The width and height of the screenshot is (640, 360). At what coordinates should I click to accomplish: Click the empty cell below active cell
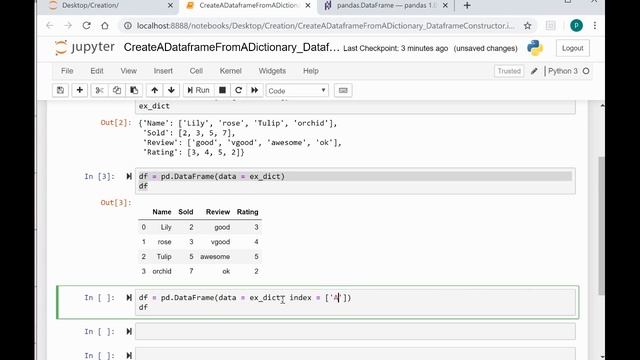(355, 331)
